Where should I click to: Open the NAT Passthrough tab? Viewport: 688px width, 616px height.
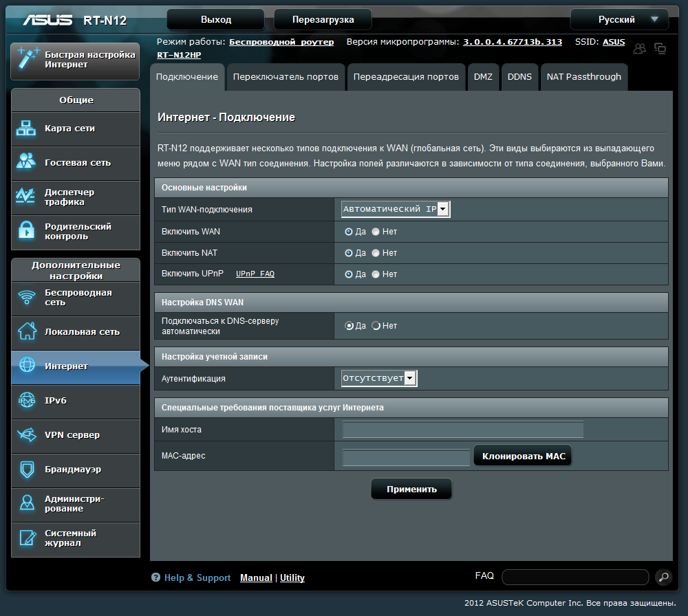[583, 77]
